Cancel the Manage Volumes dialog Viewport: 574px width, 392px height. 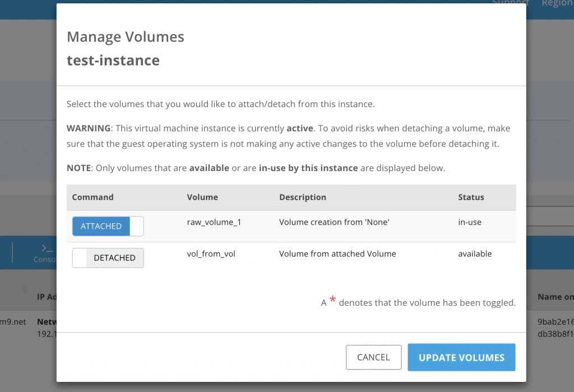[373, 358]
